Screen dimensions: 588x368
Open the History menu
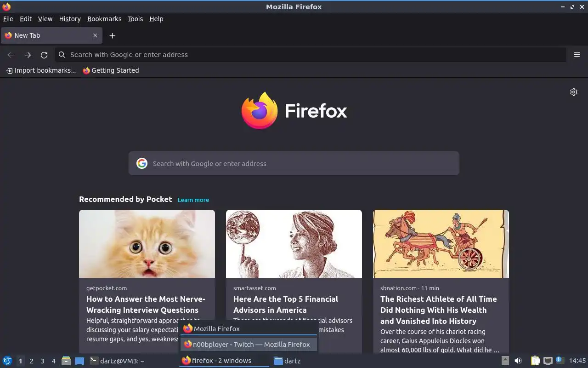(70, 19)
